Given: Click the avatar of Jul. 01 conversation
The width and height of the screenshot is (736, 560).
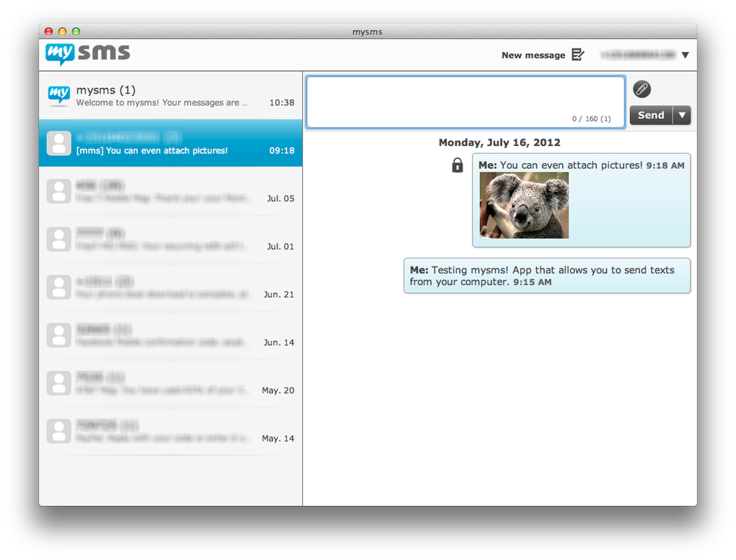Looking at the screenshot, I should pyautogui.click(x=58, y=240).
